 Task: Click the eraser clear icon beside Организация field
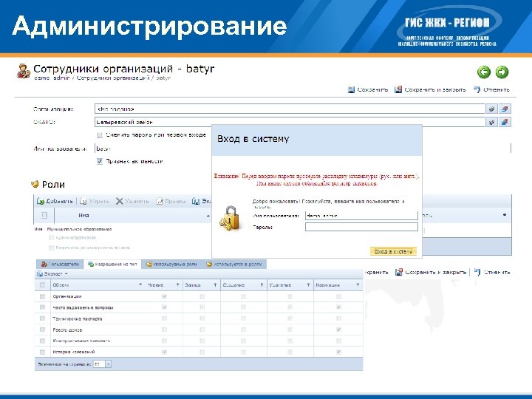505,109
